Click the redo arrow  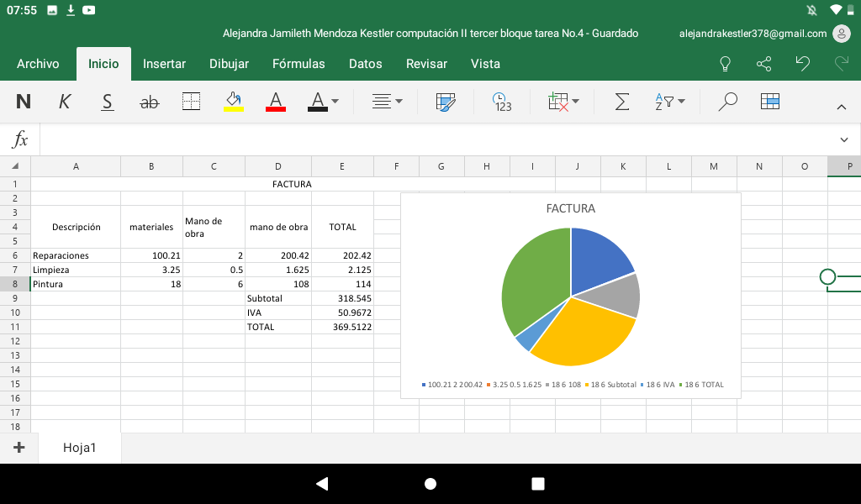pos(841,64)
